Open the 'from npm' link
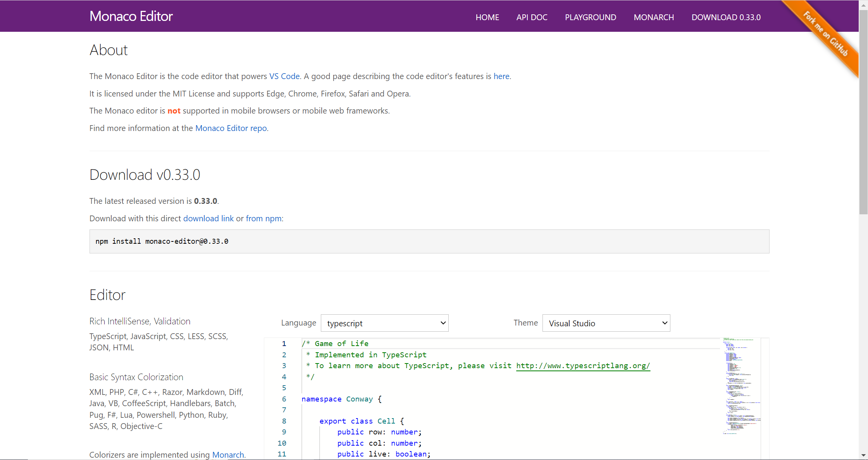 pos(263,219)
